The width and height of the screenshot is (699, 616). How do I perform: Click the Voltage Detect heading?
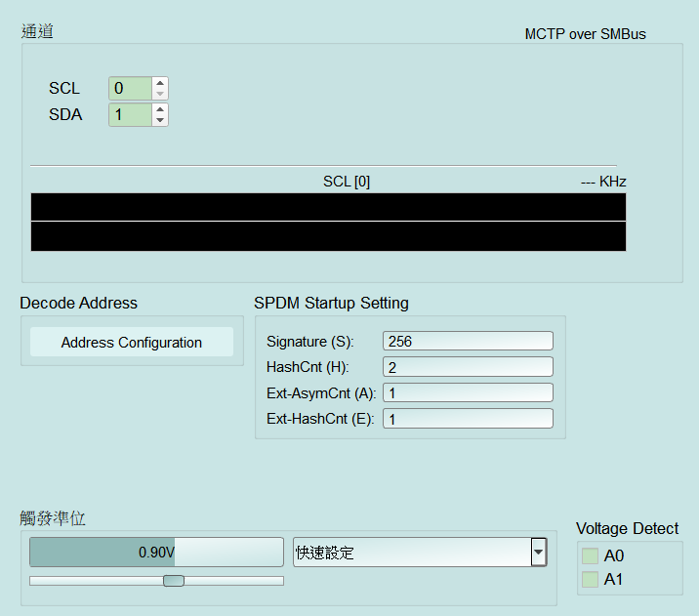(x=627, y=529)
